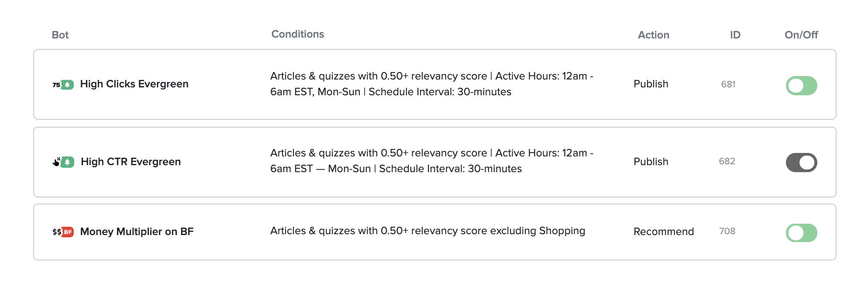Click the green tree badge on High Clicks Evergreen
Viewport: 868px width, 291px height.
click(x=67, y=85)
